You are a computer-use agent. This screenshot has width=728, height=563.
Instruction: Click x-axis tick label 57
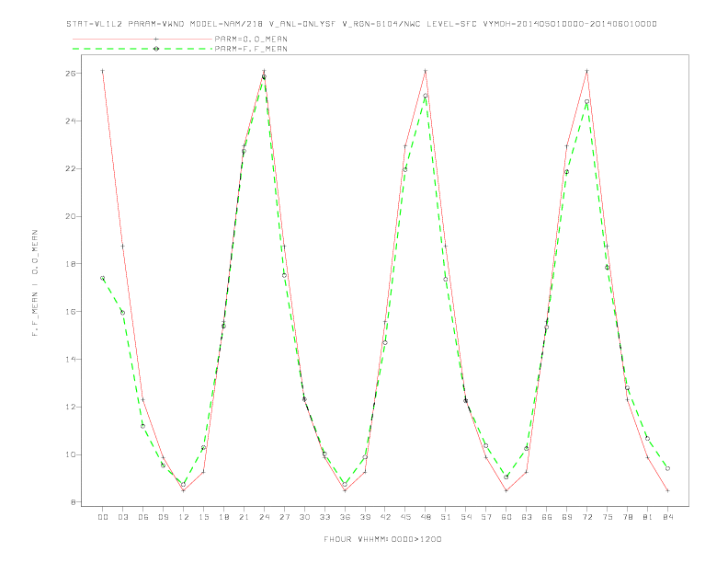[x=486, y=517]
